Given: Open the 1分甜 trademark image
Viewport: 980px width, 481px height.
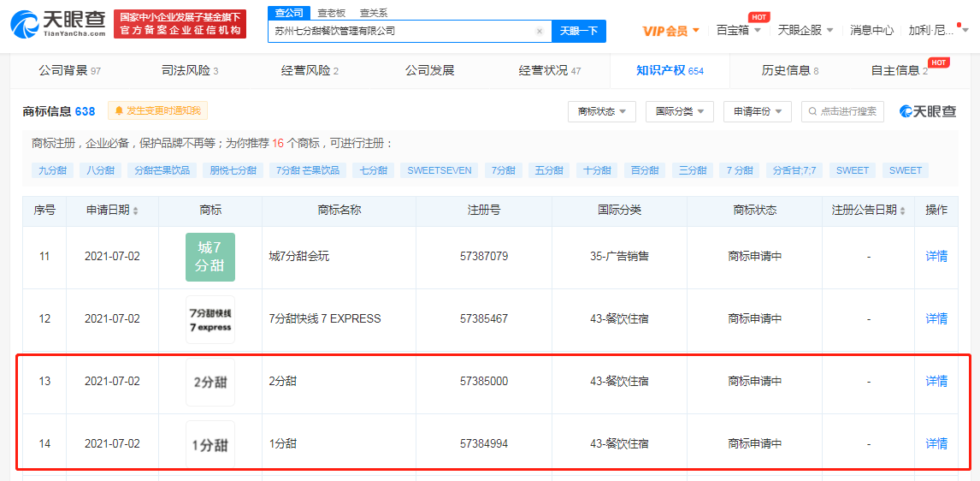Looking at the screenshot, I should 210,445.
